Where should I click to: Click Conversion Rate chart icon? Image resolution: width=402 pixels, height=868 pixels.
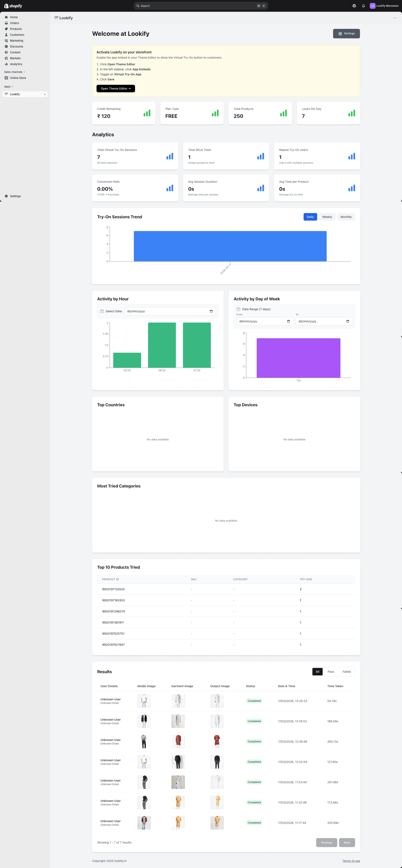170,188
